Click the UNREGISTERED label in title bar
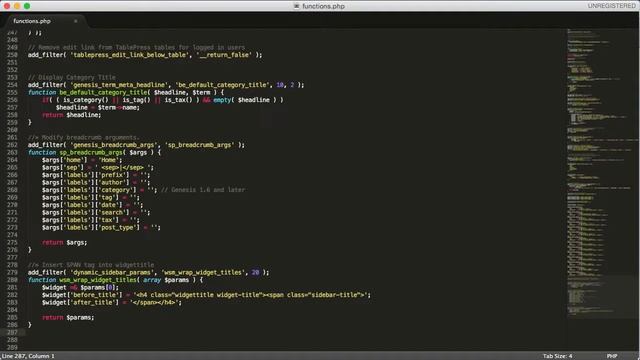The image size is (640, 360). [x=611, y=6]
